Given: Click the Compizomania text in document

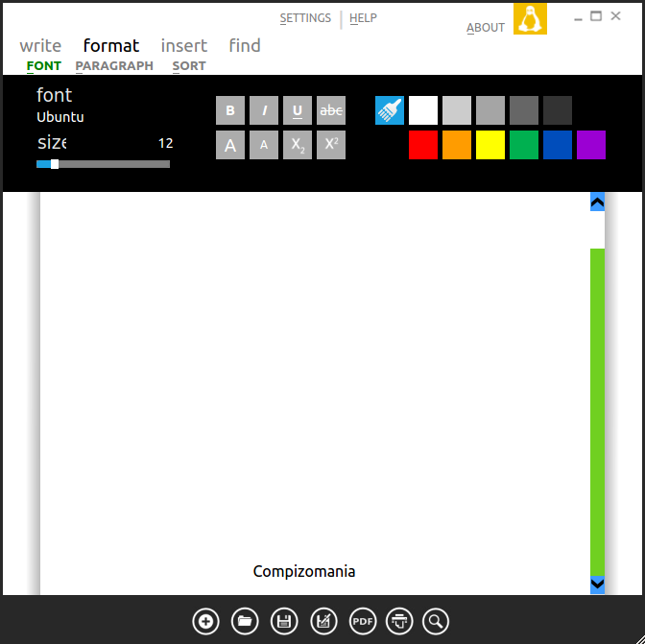Looking at the screenshot, I should [304, 572].
